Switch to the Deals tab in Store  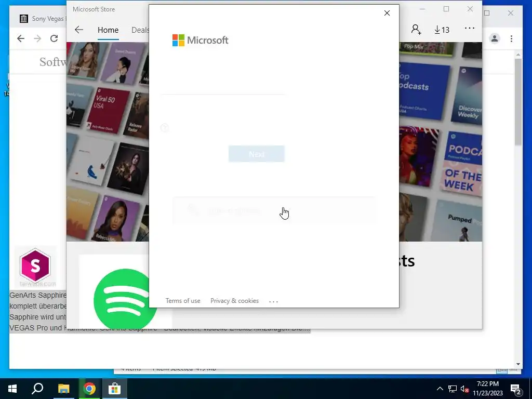(140, 30)
